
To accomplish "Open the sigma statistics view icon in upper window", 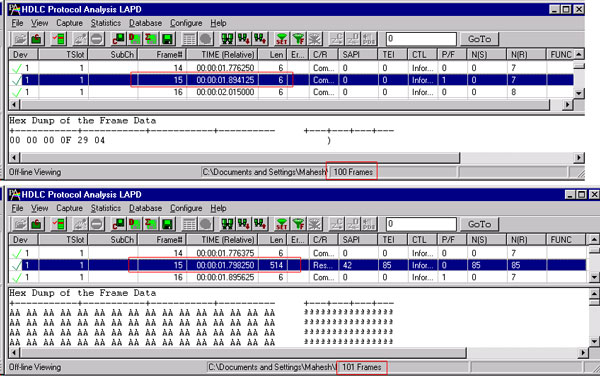I will pyautogui.click(x=151, y=39).
